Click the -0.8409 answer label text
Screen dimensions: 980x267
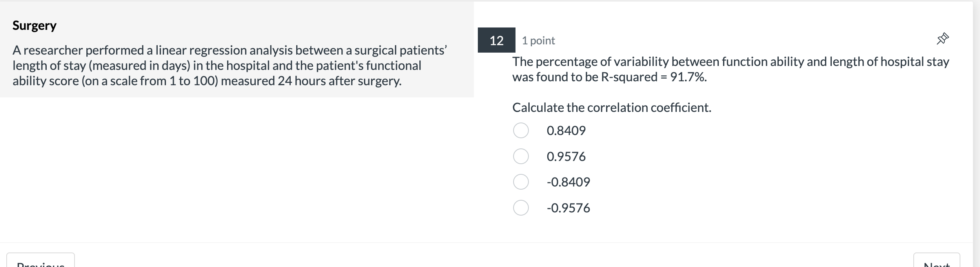click(568, 182)
